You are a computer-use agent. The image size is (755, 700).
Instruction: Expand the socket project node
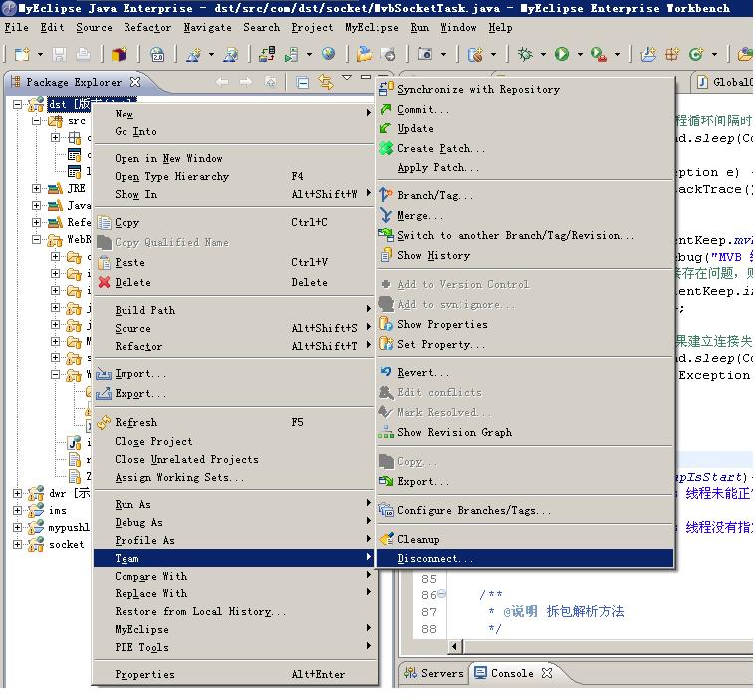17,544
